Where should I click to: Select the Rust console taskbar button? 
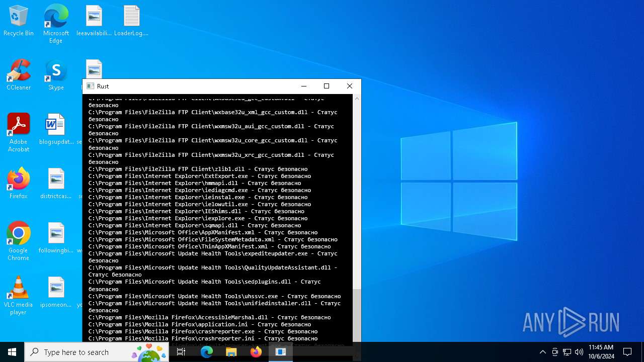pyautogui.click(x=281, y=352)
